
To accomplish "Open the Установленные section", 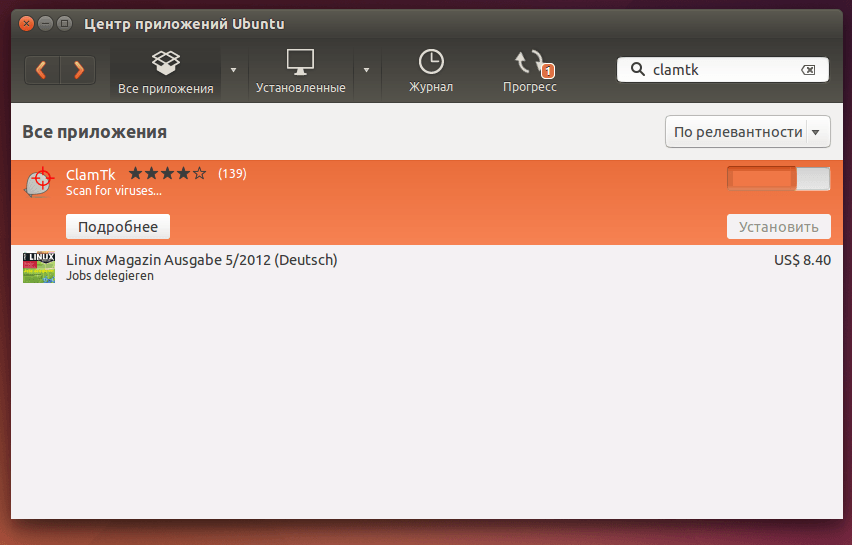I will (x=300, y=72).
